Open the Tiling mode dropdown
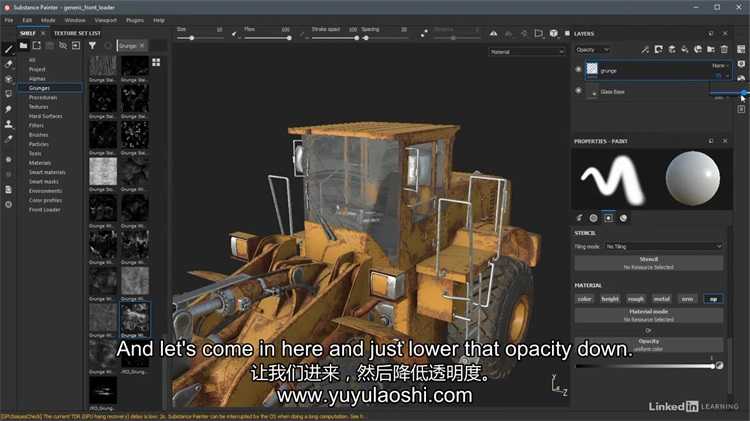Image resolution: width=750 pixels, height=421 pixels. point(663,246)
